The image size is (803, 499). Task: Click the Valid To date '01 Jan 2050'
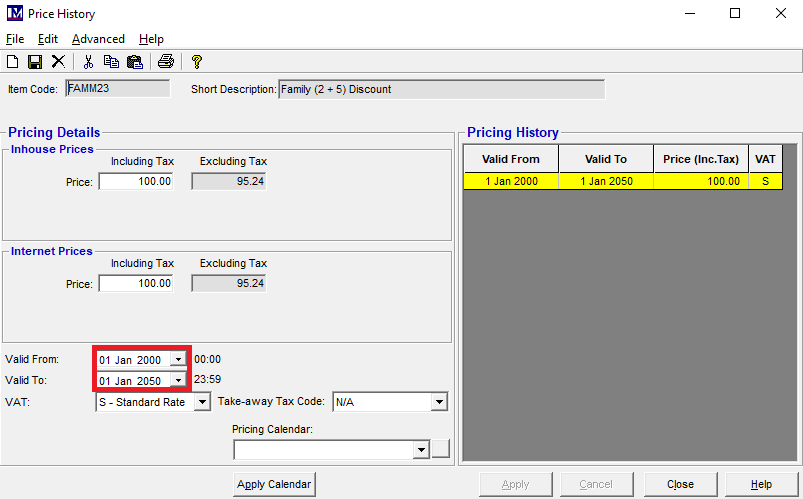point(130,381)
